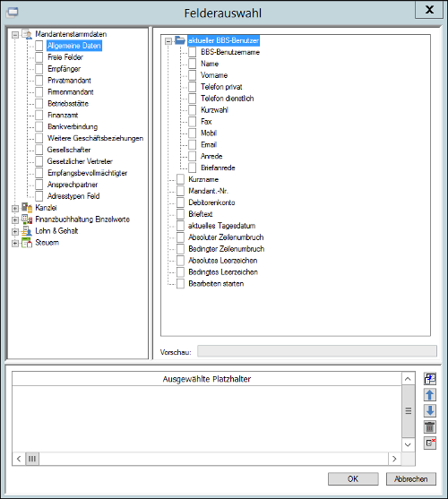448x499 pixels.
Task: Click the Bedingter Zeilenumbruch entry
Action: [x=226, y=249]
